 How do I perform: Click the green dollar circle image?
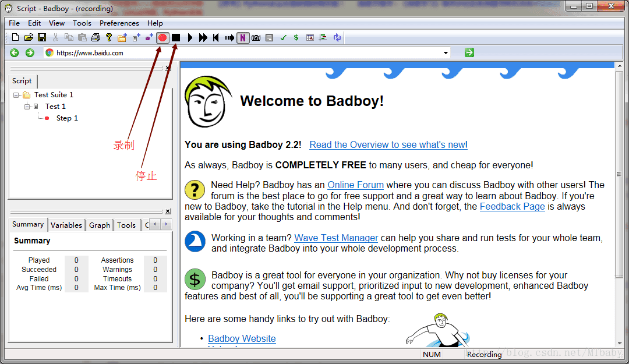[195, 280]
